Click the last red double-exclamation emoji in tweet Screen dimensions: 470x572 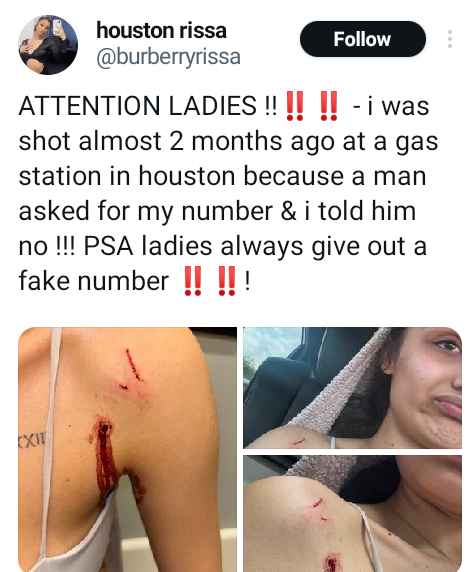(226, 281)
